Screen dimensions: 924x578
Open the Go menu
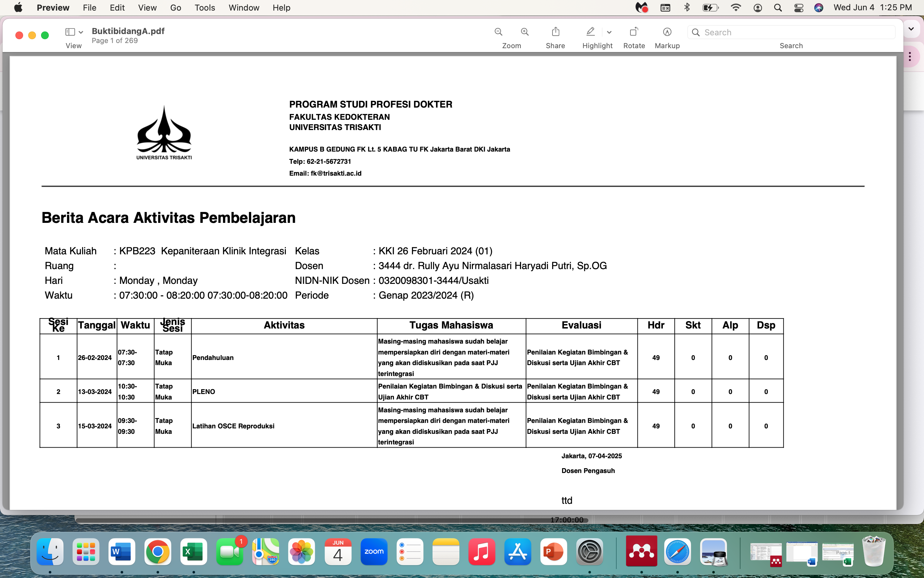[175, 8]
